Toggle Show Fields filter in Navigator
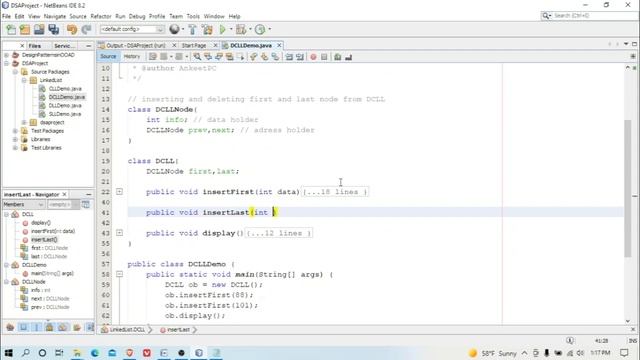Image resolution: width=640 pixels, height=360 pixels. (x=23, y=327)
